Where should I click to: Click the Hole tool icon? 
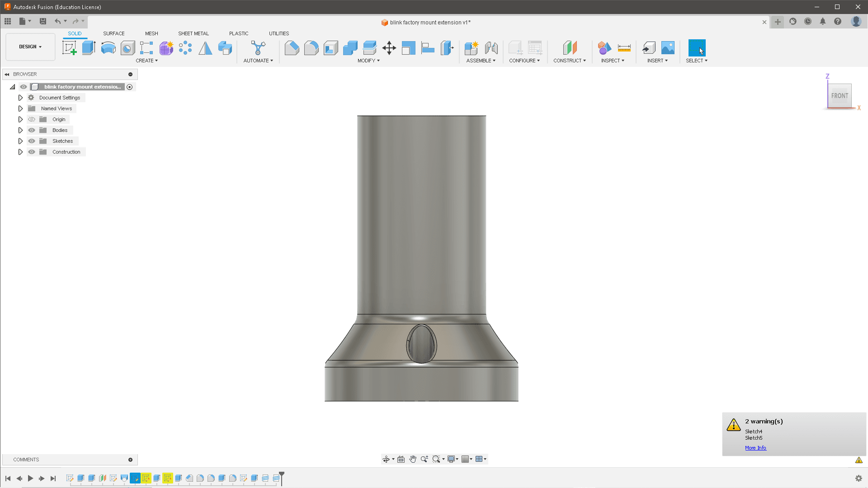click(127, 47)
